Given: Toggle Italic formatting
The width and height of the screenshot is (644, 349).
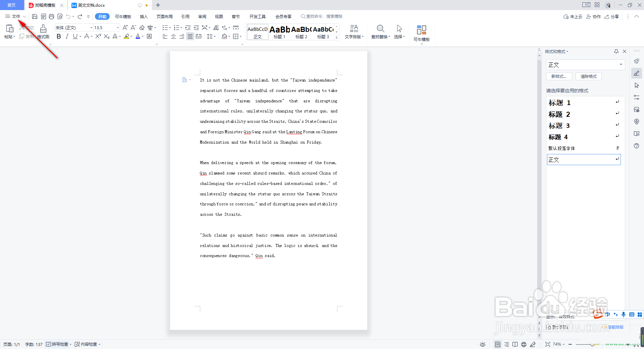Looking at the screenshot, I should [x=67, y=36].
